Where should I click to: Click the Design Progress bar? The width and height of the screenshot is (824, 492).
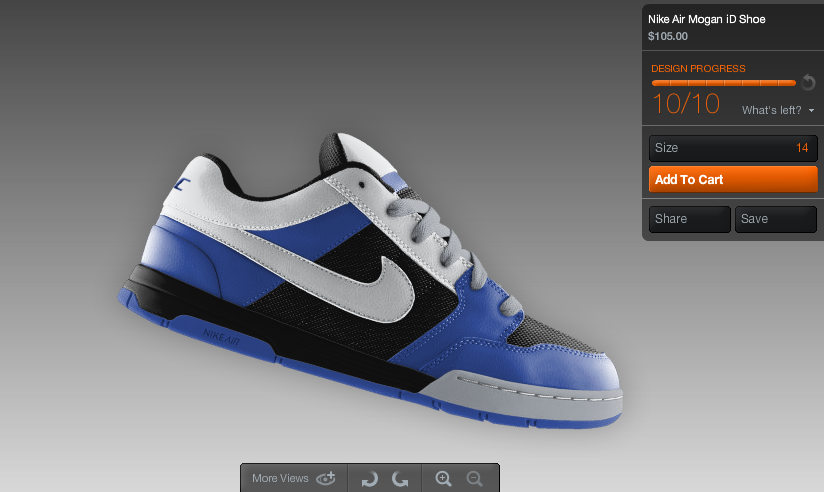pyautogui.click(x=724, y=83)
